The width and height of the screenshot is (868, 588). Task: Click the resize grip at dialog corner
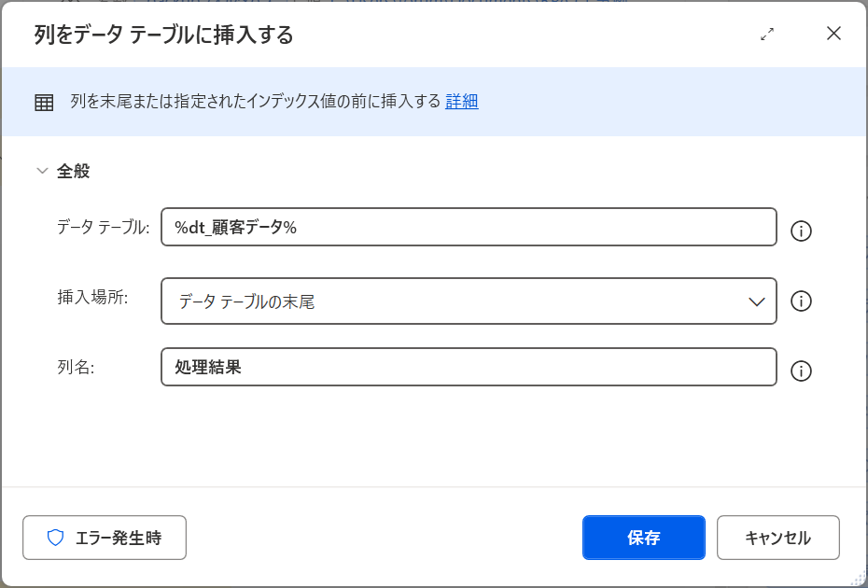(x=860, y=580)
